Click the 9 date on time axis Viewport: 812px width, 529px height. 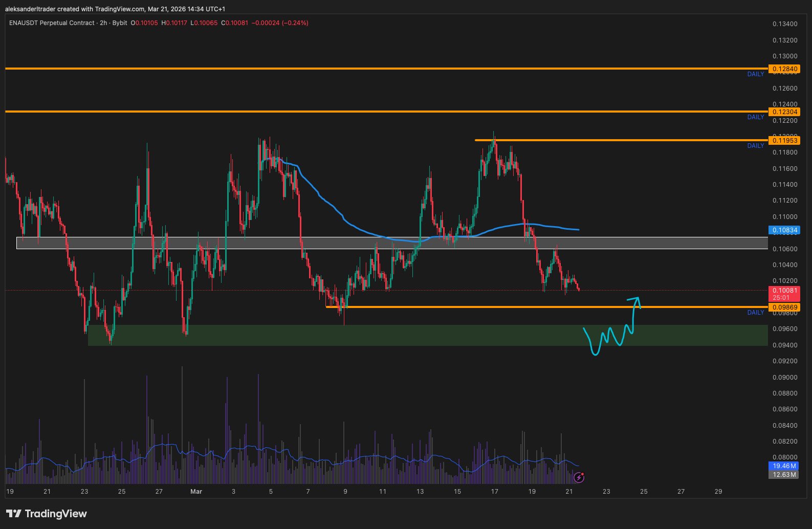pyautogui.click(x=345, y=492)
